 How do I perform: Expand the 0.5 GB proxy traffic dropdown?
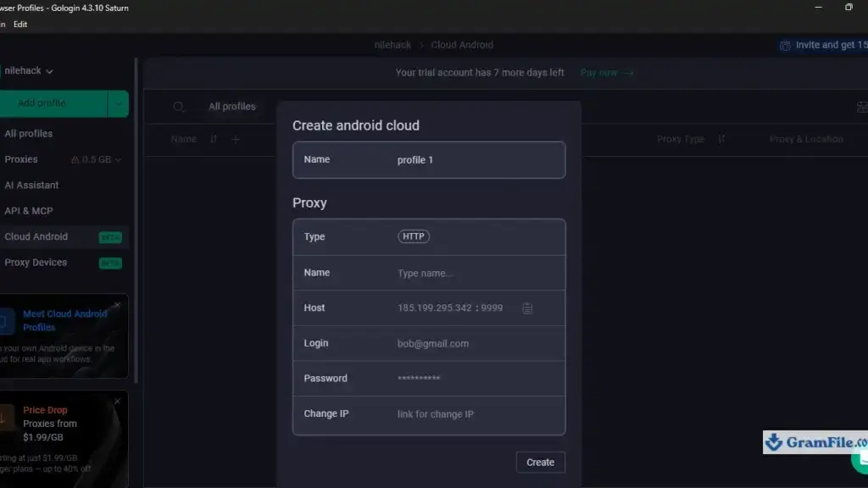click(x=102, y=159)
